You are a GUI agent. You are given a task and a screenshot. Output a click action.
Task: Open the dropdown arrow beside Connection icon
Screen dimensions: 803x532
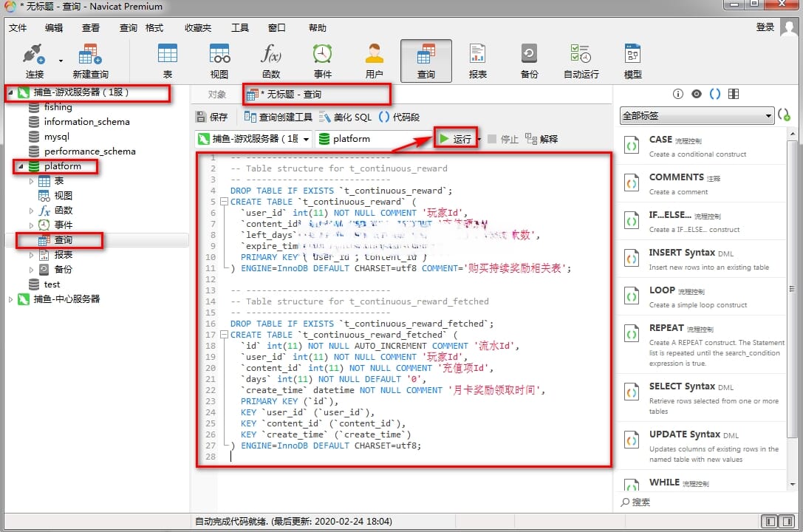(61, 61)
